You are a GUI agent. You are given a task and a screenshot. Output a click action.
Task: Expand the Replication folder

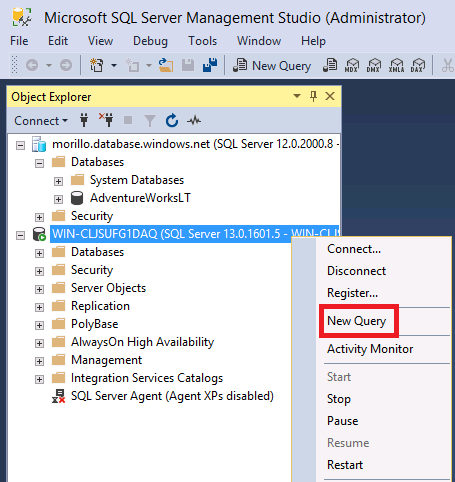(x=39, y=307)
